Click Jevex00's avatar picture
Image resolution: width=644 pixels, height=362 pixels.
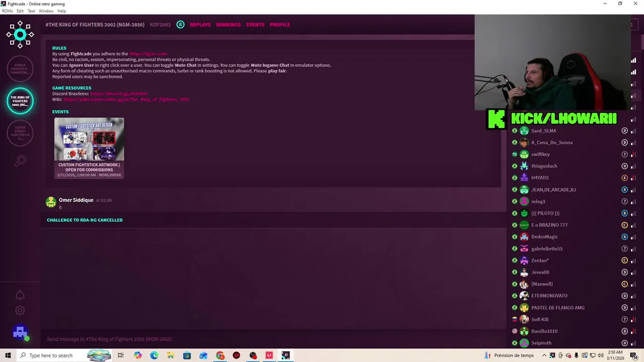[524, 272]
